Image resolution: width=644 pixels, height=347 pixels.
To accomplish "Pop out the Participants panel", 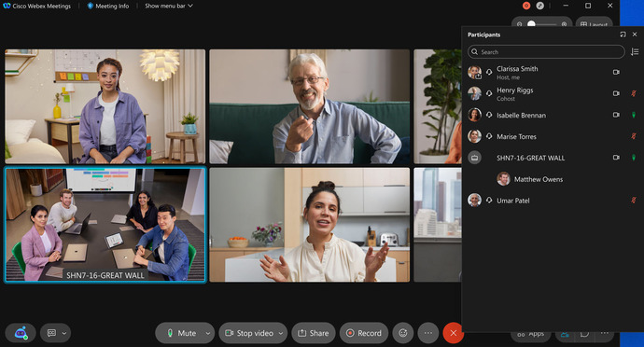I will click(x=623, y=35).
